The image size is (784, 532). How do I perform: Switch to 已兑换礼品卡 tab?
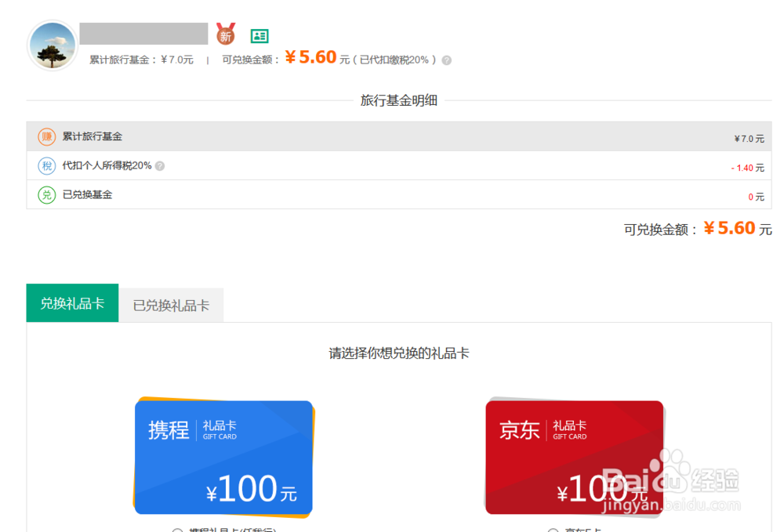(171, 306)
